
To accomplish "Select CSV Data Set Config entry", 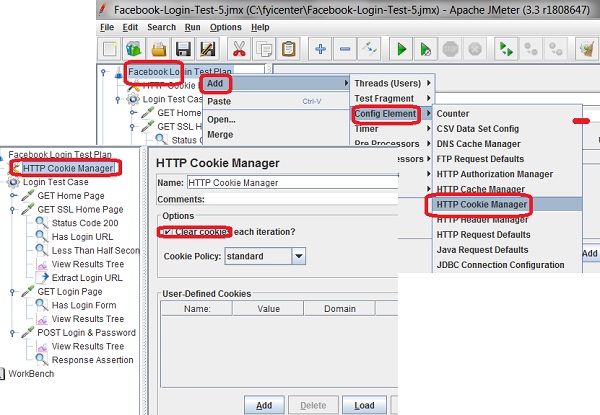I will (x=508, y=129).
